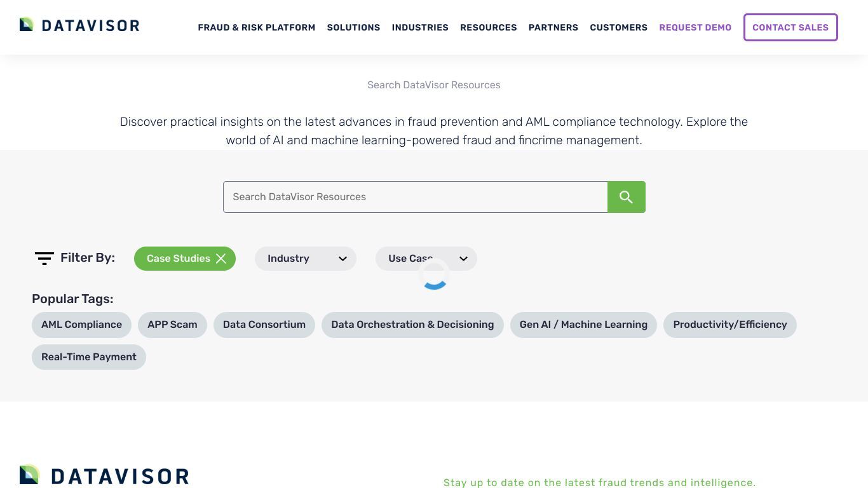
Task: Open the Fraud & Risk Platform menu
Action: 257,27
